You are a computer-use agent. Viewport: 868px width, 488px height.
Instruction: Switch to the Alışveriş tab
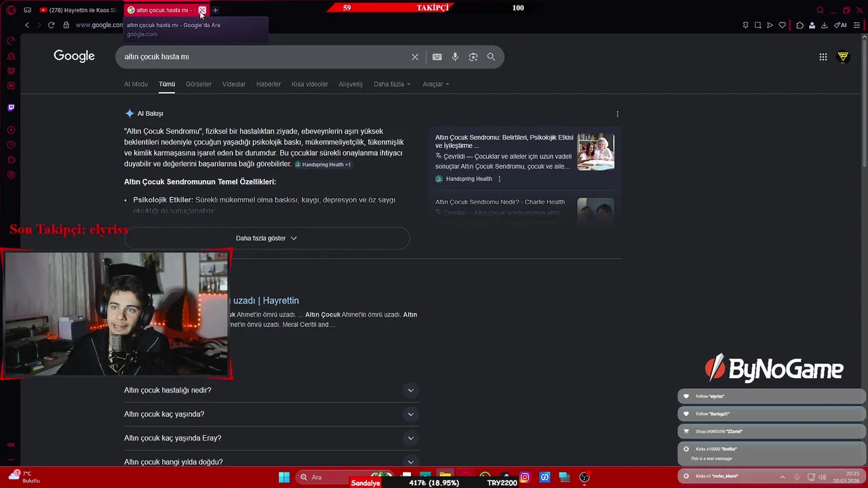[x=351, y=84]
